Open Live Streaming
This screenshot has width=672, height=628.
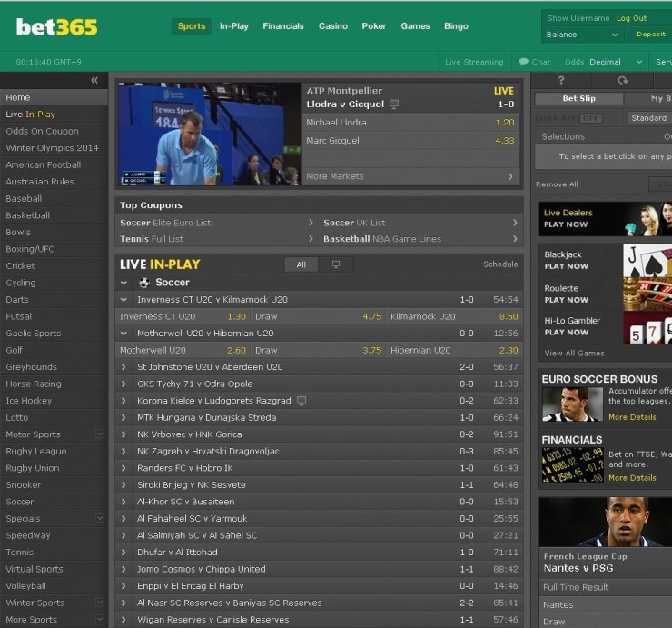coord(474,62)
